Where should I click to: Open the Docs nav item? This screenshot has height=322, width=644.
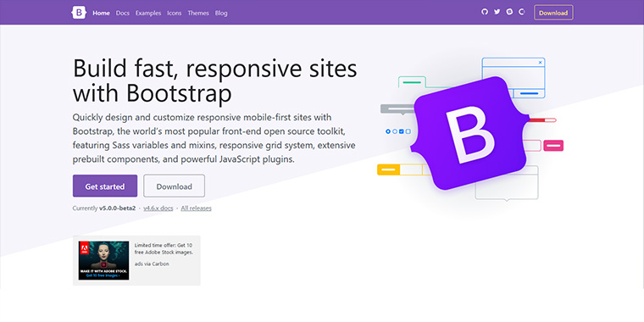coord(123,13)
